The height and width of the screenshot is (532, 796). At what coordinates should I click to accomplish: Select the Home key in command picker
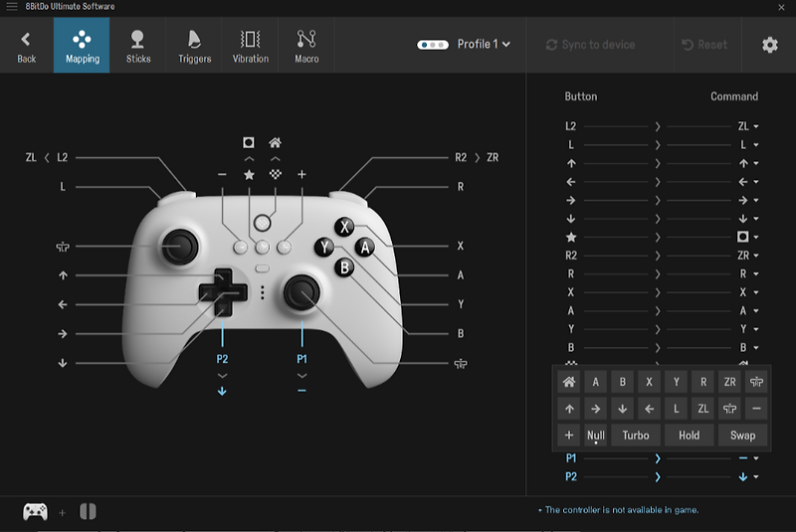tap(569, 382)
